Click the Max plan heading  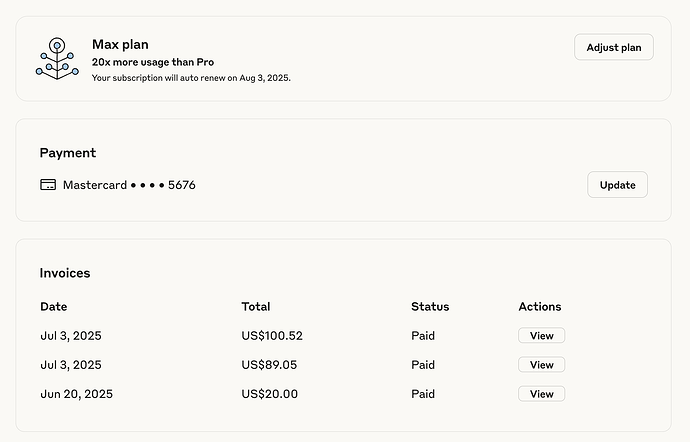click(120, 44)
